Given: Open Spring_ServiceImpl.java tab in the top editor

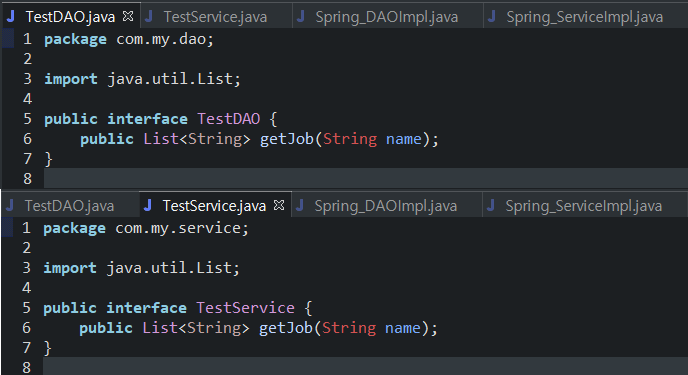Looking at the screenshot, I should 585,17.
